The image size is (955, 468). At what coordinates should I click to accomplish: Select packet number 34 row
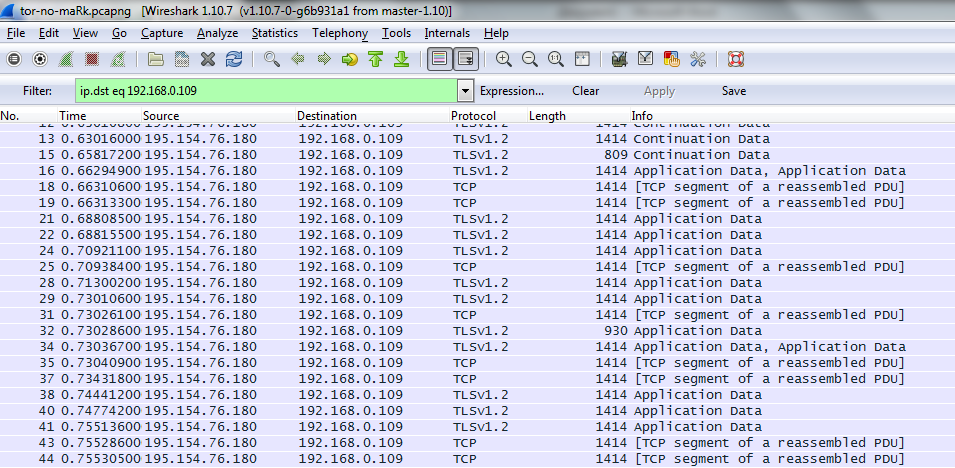point(478,347)
